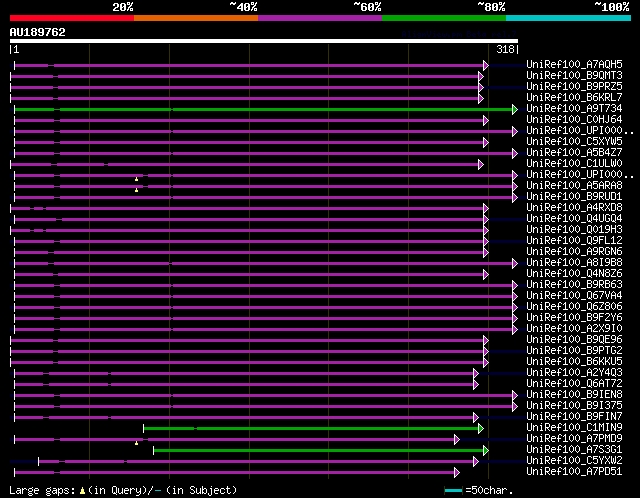640x498 pixels.
Task: Click the purple arrowhead ending the A7AQH5 alignment
Action: 486,65
